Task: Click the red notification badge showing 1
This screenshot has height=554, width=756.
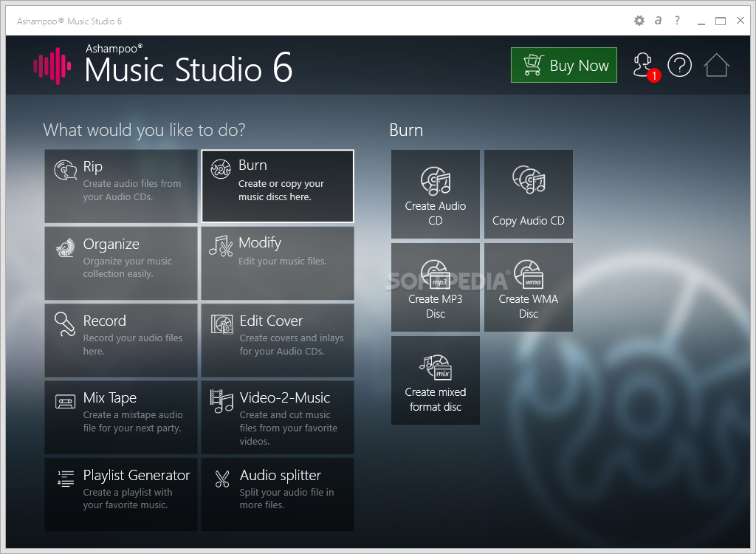Action: coord(654,75)
